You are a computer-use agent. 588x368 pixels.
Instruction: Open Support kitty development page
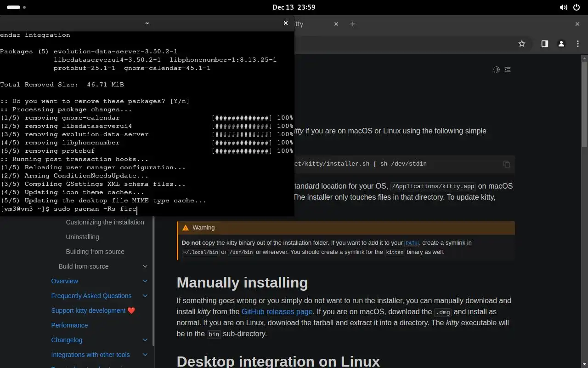pyautogui.click(x=93, y=310)
